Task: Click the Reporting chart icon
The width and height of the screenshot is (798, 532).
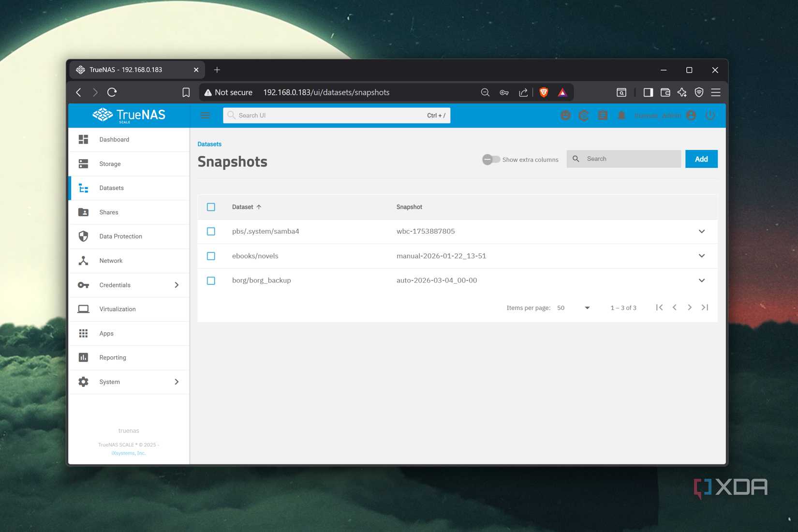Action: 83,357
